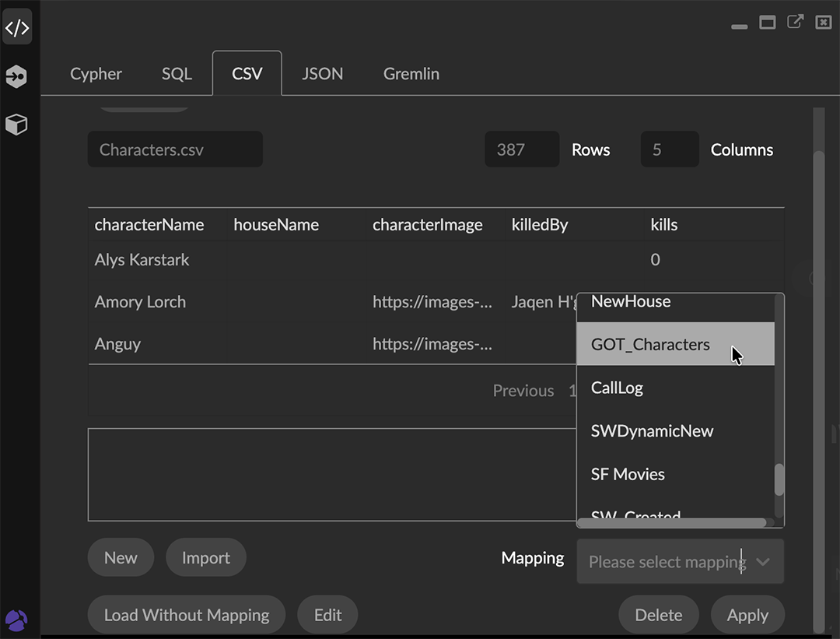Switch to the Cypher tab
This screenshot has height=639, width=840.
(96, 73)
